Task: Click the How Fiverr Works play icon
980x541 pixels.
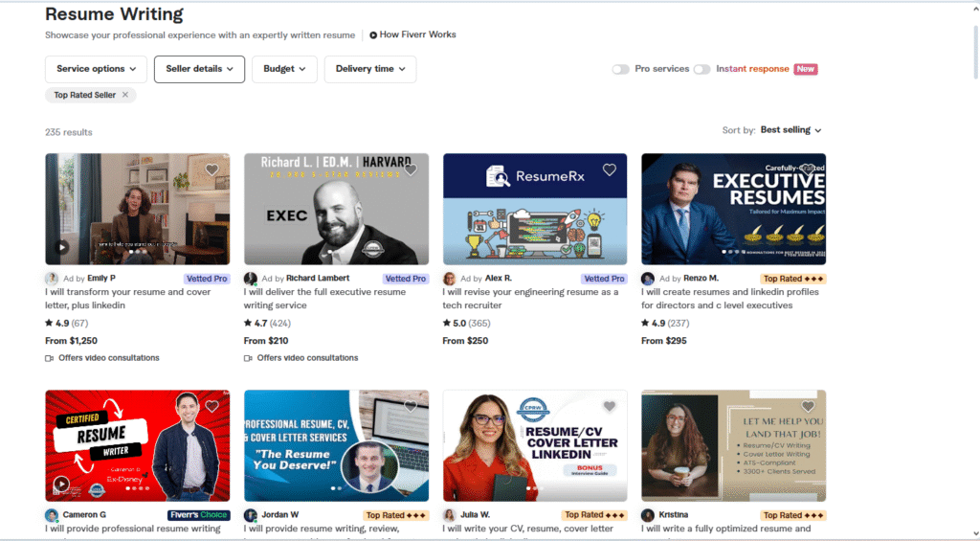Action: pyautogui.click(x=373, y=35)
